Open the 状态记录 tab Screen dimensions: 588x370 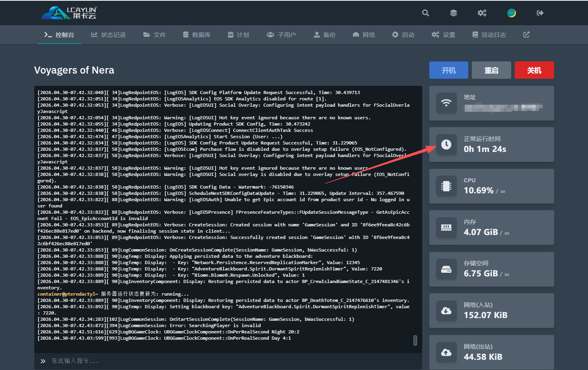point(108,35)
